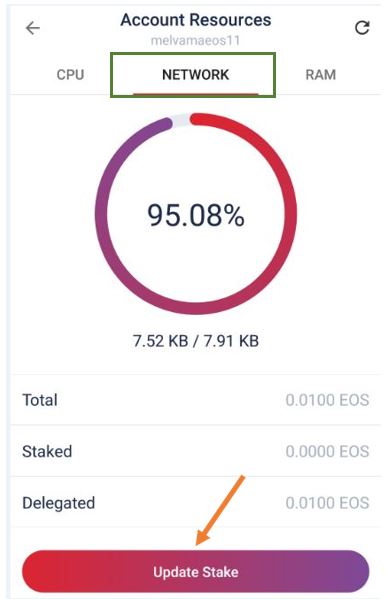
Task: Tap the Staked 0.0000 EOS value
Action: click(327, 451)
